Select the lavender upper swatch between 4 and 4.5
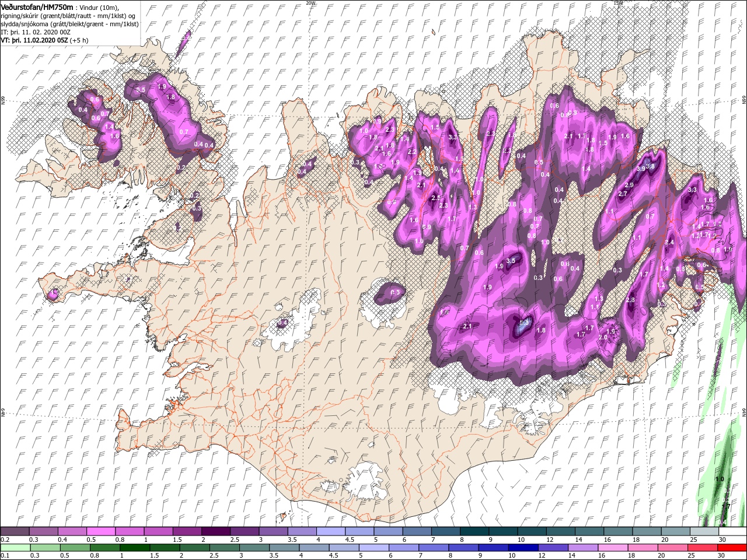The image size is (747, 560). tap(330, 531)
